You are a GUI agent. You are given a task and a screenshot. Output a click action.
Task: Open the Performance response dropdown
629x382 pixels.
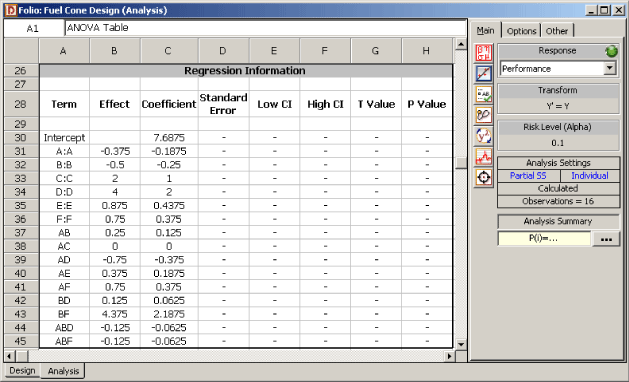[x=610, y=68]
